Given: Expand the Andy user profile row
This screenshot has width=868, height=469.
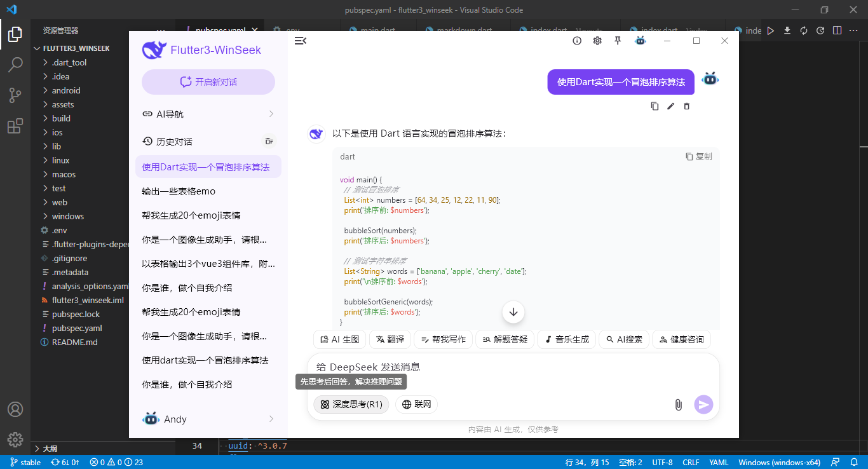Looking at the screenshot, I should coord(208,419).
